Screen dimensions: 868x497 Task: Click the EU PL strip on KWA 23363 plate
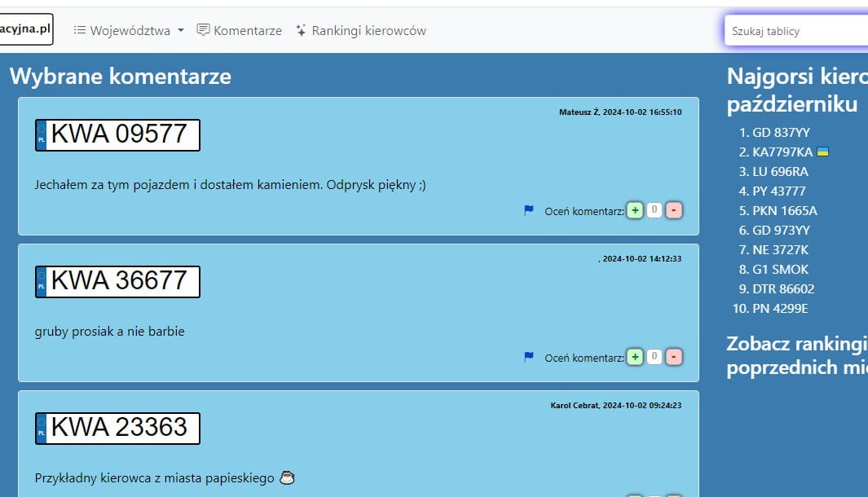pos(41,429)
